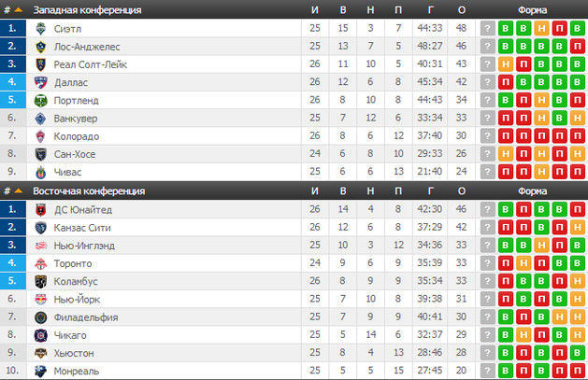
Task: Click the Лос-Анджелес club crest
Action: [40, 46]
